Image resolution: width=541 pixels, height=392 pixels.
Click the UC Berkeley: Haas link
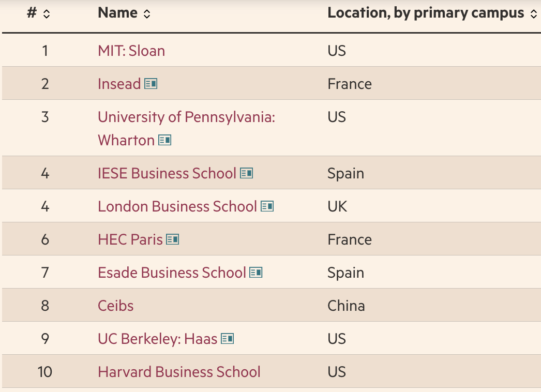157,339
